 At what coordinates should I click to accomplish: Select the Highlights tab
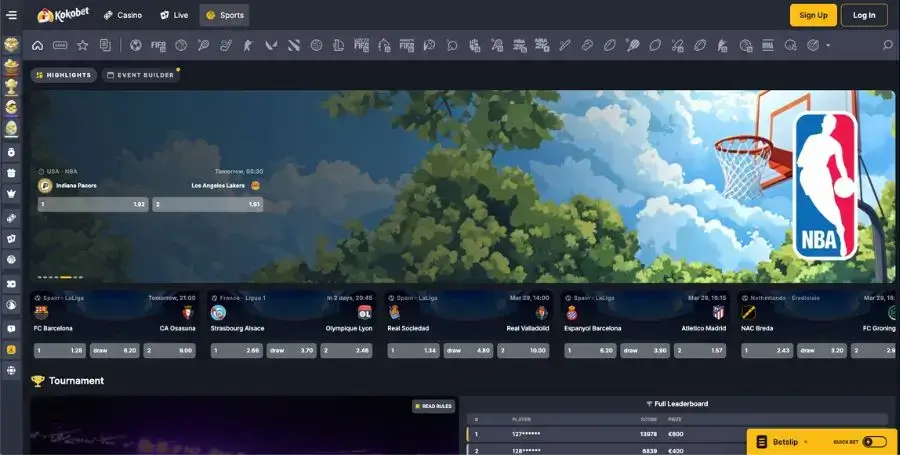pos(64,75)
